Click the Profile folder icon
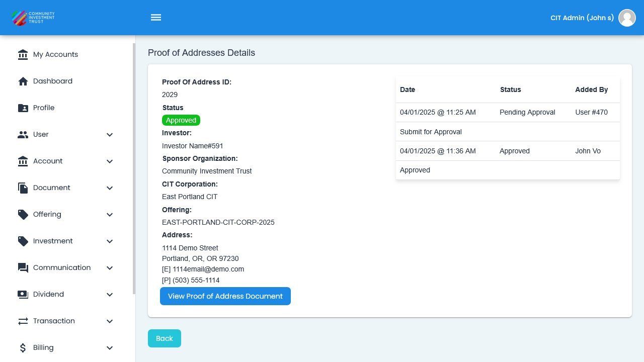The width and height of the screenshot is (644, 362). pos(23,108)
